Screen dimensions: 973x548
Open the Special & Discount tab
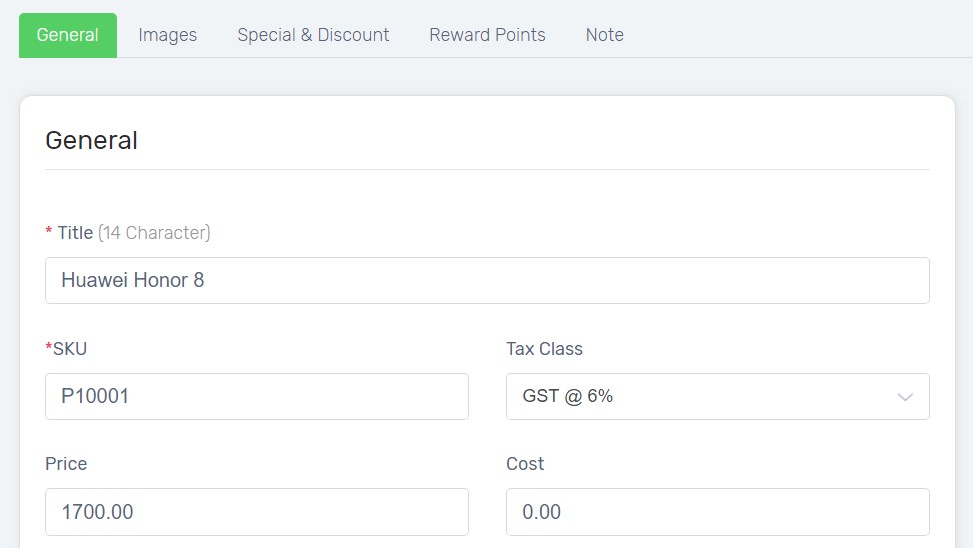313,35
